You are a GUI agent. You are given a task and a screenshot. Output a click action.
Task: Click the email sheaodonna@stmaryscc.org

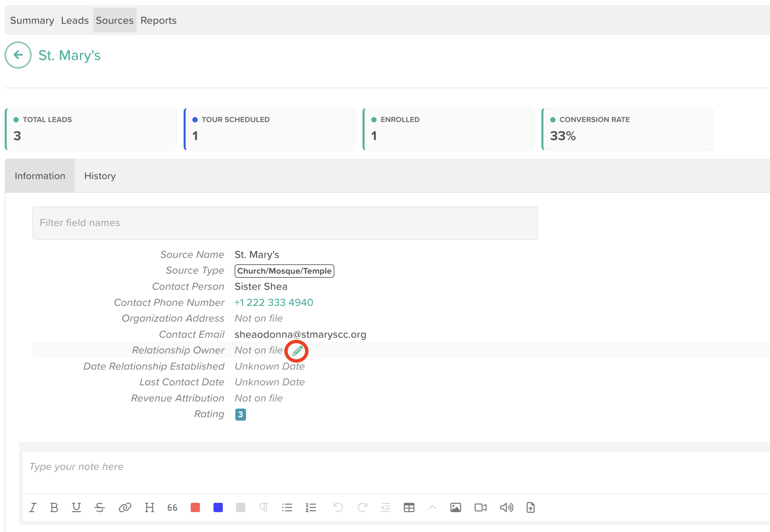click(300, 334)
